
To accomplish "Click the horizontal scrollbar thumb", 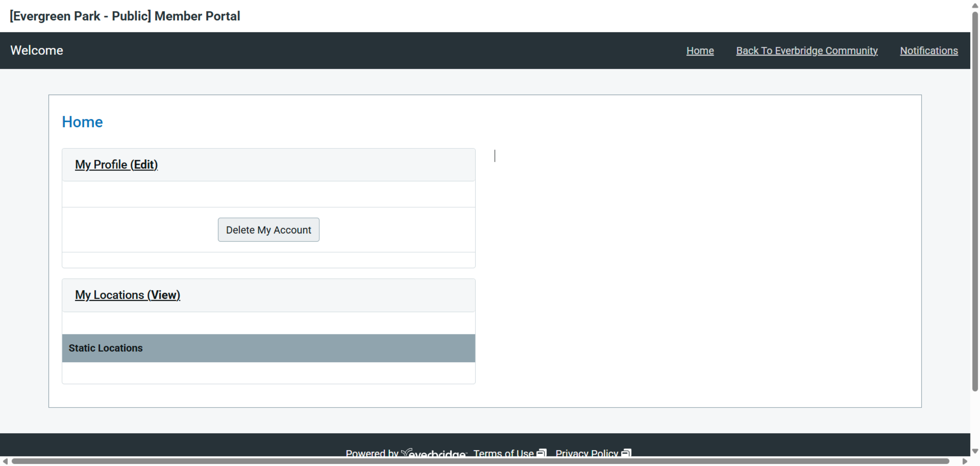I will [x=480, y=462].
